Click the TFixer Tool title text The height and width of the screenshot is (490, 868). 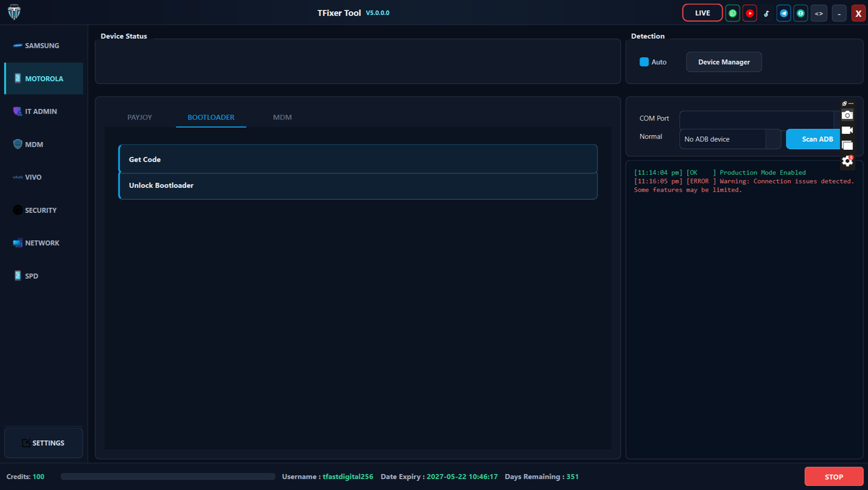(339, 13)
